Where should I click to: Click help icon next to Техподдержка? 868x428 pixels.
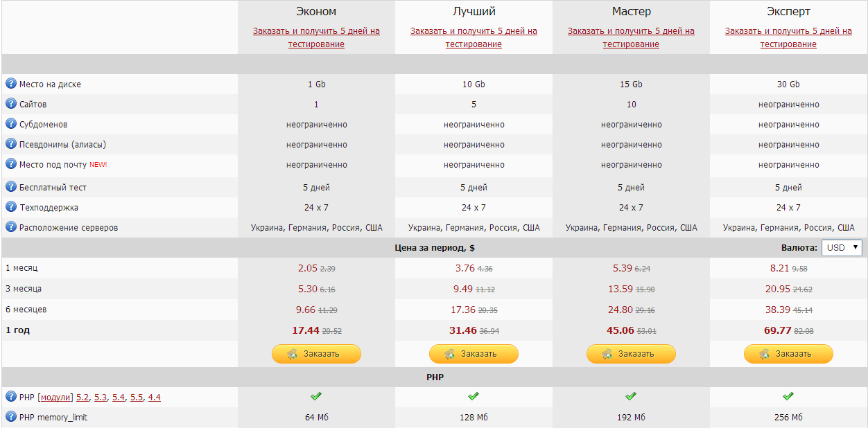click(11, 207)
